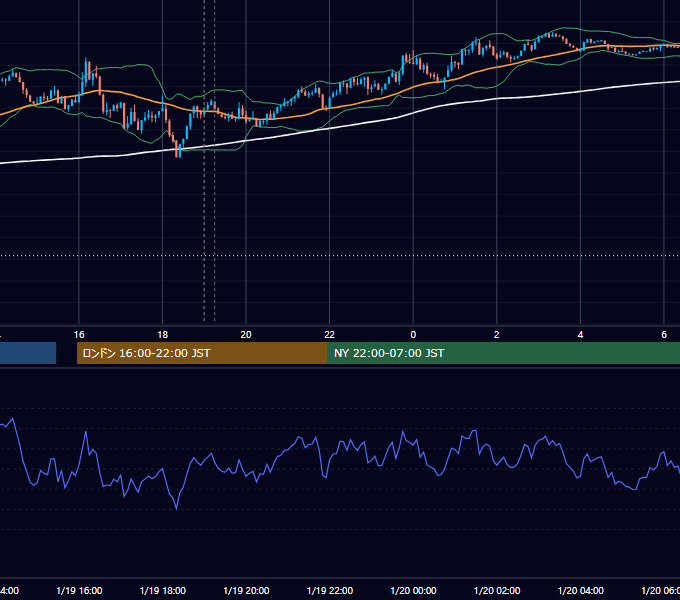The image size is (680, 600).
Task: Click the 1/20 00:00 date label
Action: point(413,590)
